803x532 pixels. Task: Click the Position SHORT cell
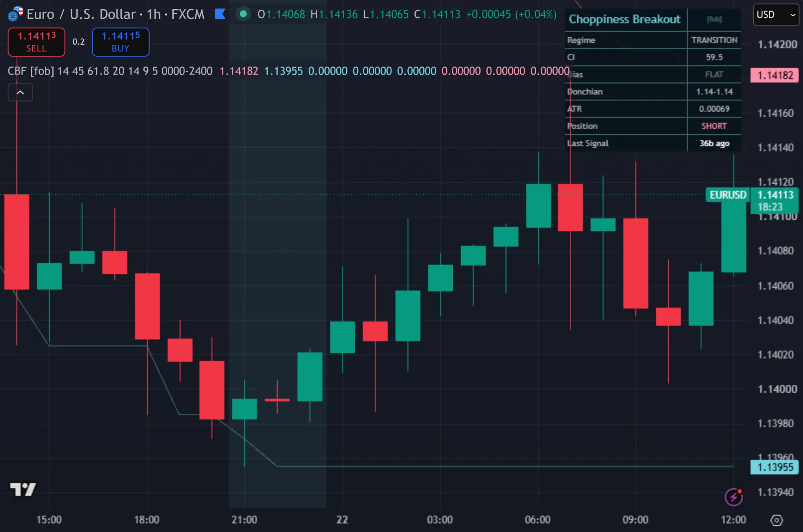714,126
